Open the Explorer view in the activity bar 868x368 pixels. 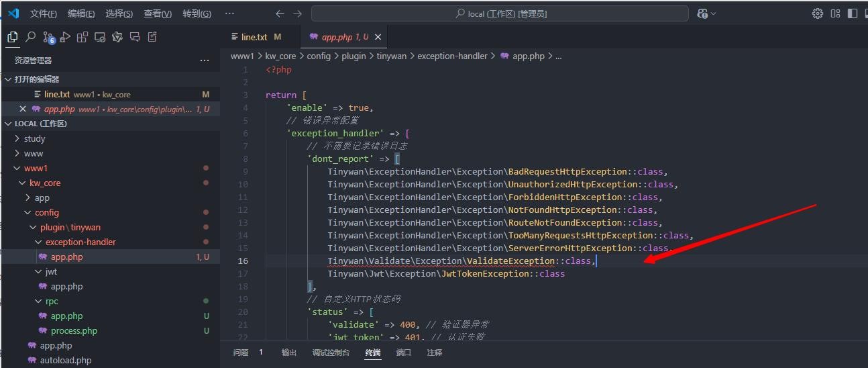point(12,38)
